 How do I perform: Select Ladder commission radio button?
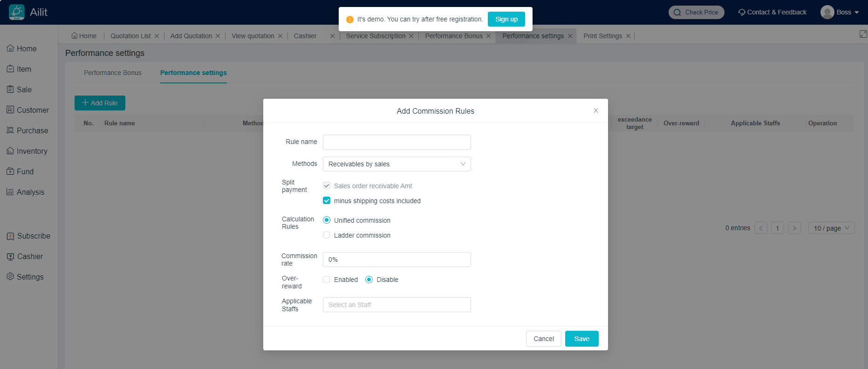pyautogui.click(x=327, y=235)
